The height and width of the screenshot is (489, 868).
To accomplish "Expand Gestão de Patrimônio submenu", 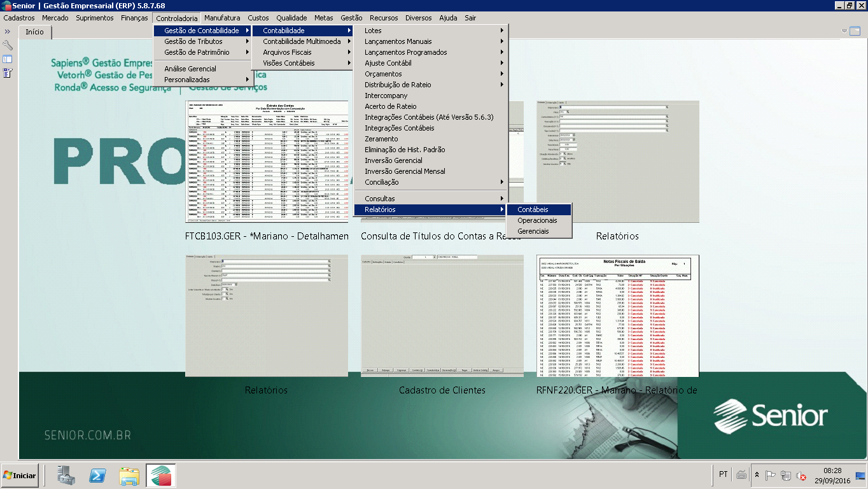I will click(202, 52).
